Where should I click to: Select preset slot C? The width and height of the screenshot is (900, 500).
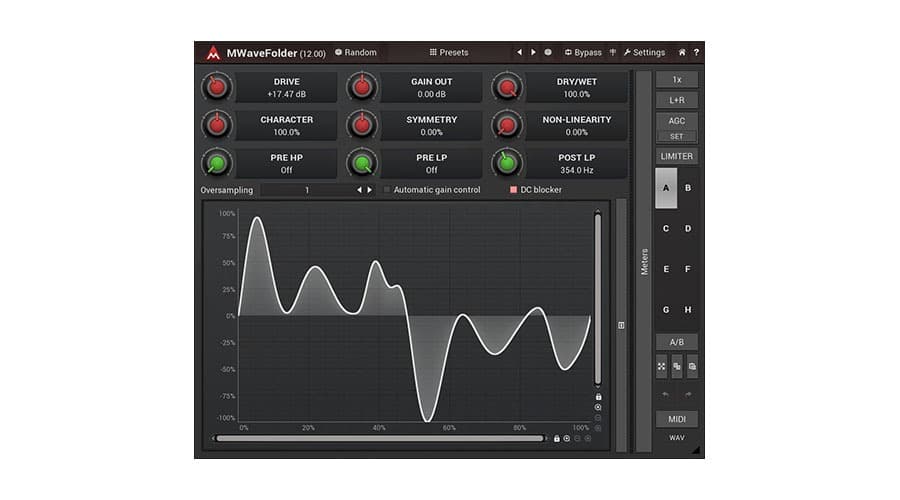(x=666, y=228)
